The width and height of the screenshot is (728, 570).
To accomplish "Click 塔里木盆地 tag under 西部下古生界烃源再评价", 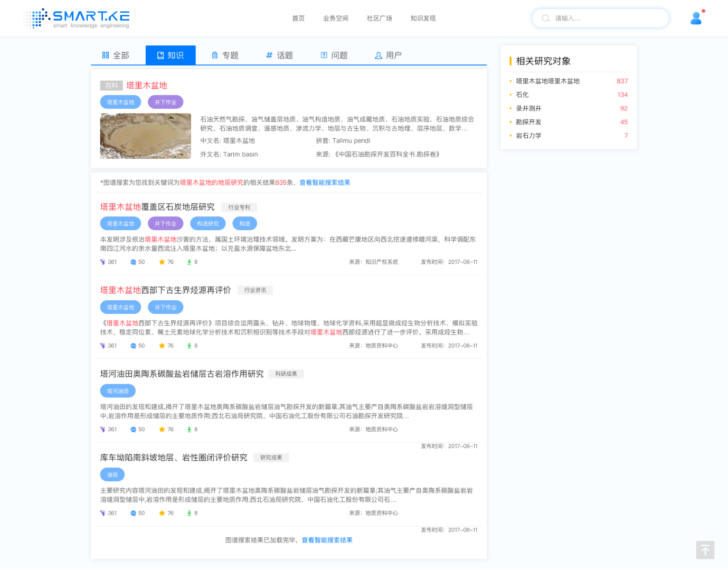I will pyautogui.click(x=120, y=307).
